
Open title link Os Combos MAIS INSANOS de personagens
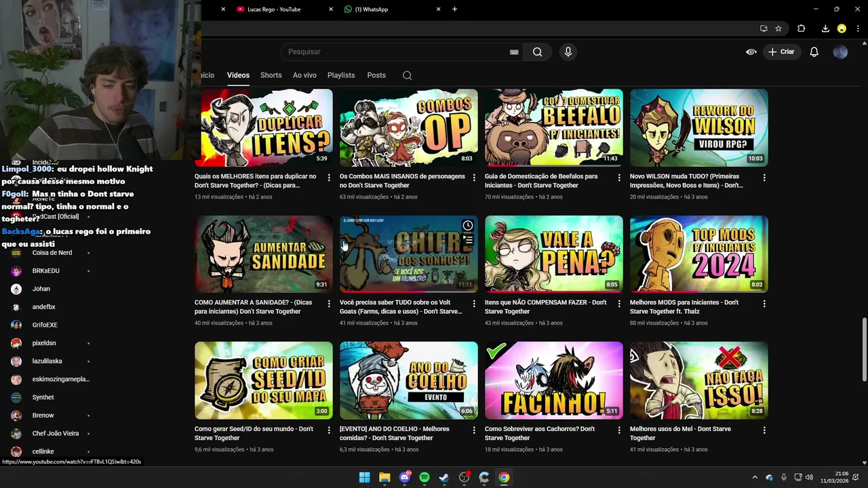(402, 181)
